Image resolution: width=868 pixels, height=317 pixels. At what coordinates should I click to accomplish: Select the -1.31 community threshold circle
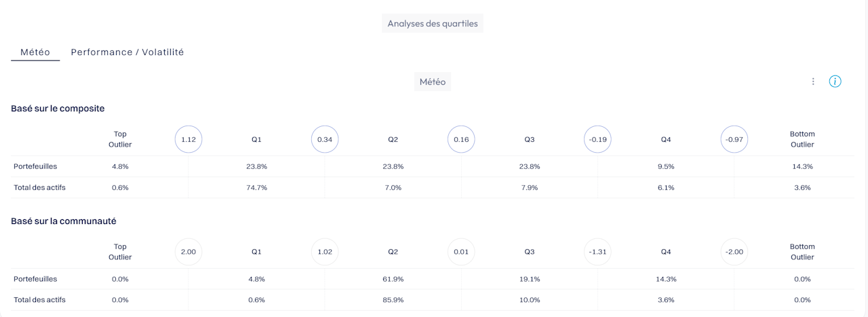597,252
